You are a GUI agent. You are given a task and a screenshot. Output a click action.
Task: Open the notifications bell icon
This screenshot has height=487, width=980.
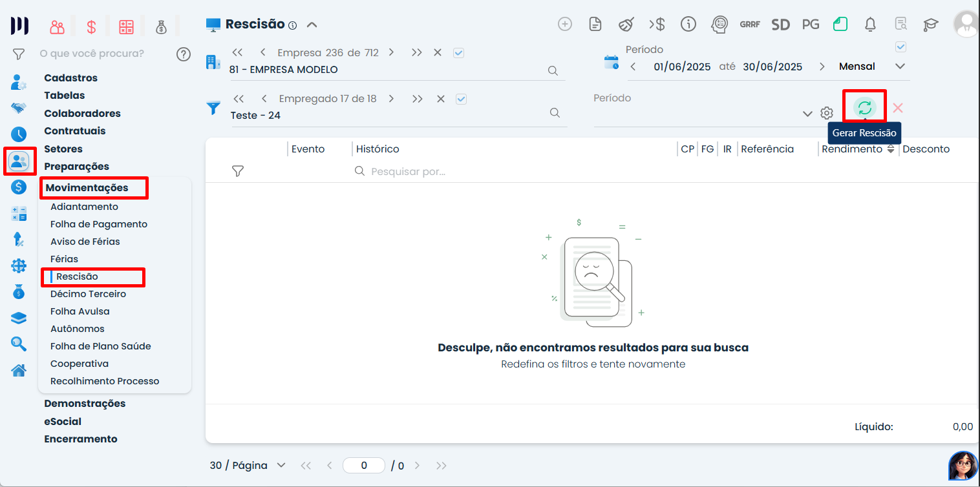pos(870,25)
